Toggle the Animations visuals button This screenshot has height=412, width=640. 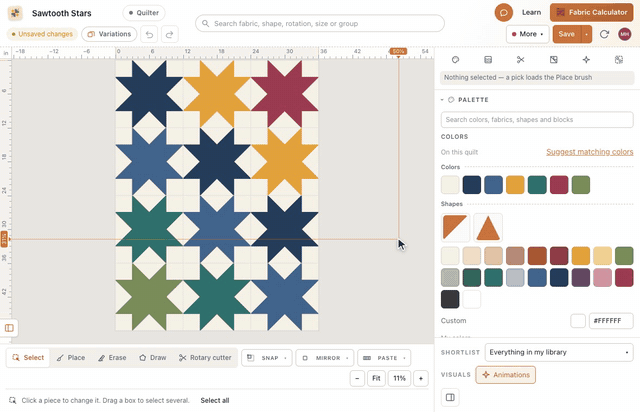tap(505, 375)
